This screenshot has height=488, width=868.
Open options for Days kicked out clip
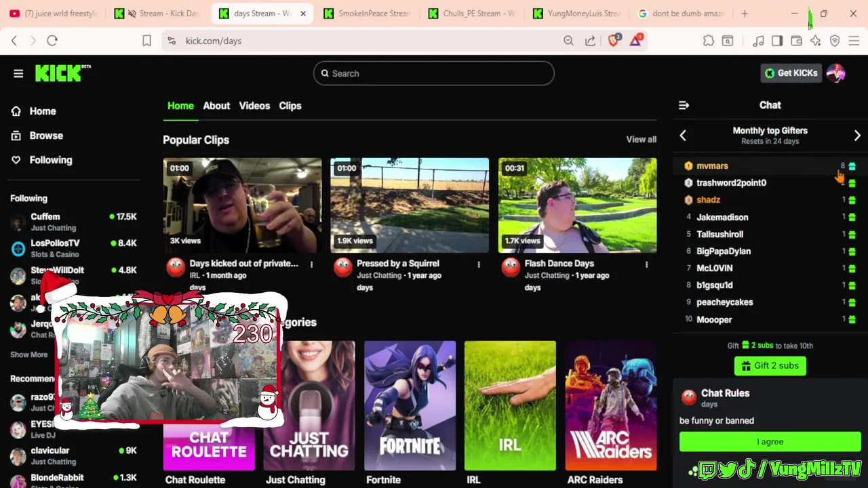(x=311, y=264)
